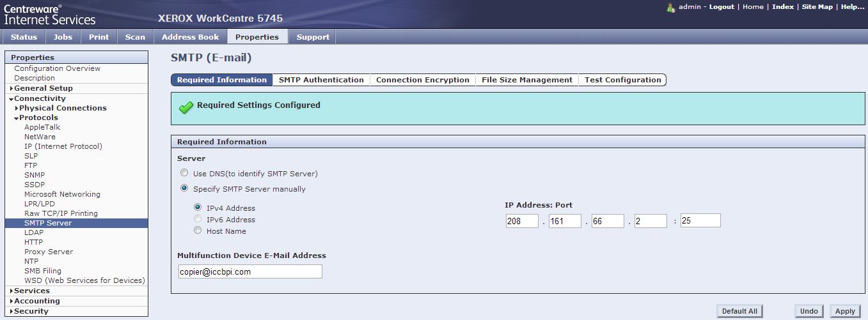Click the Apply button

point(845,311)
